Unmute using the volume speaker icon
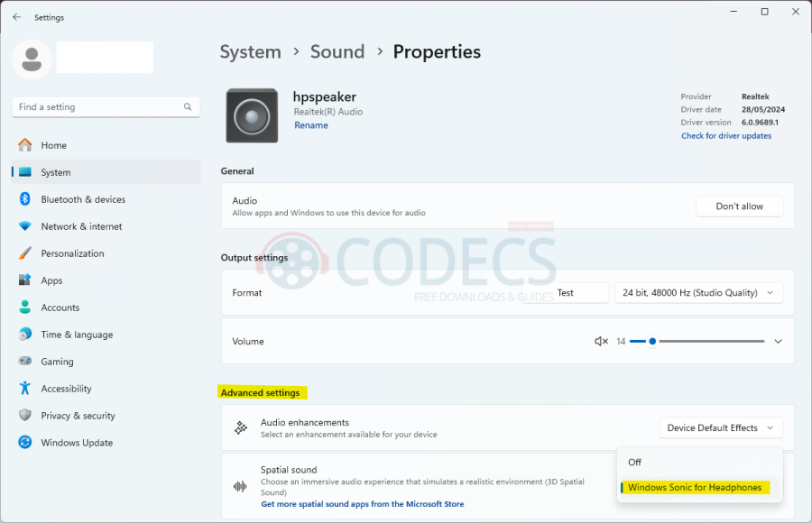 601,341
